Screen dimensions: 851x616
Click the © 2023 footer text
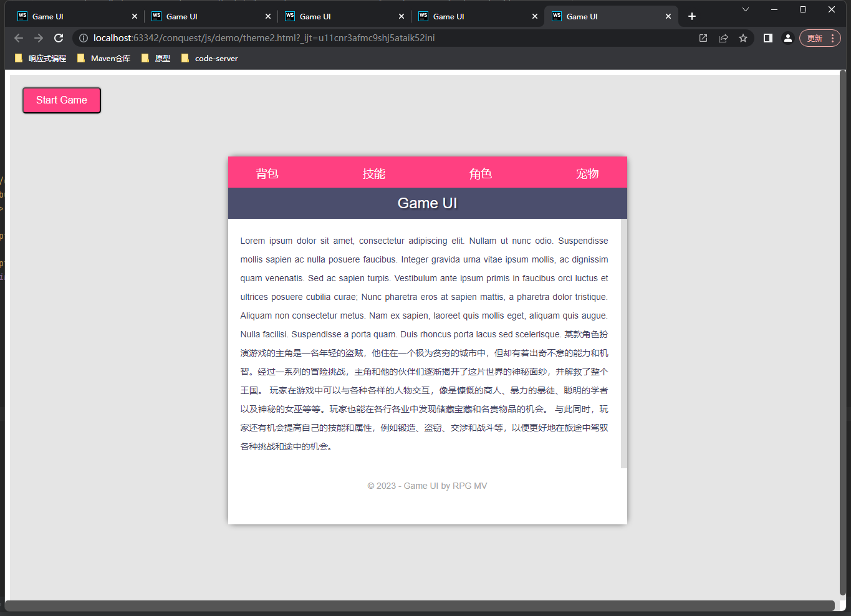click(x=428, y=486)
